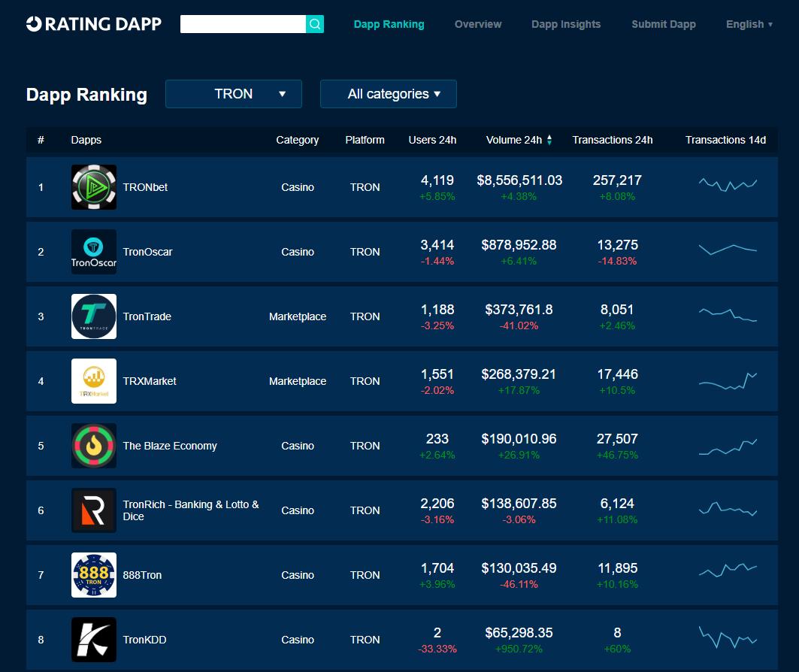Open the Dapp Ranking nav tab
This screenshot has height=672, width=799.
pyautogui.click(x=389, y=24)
